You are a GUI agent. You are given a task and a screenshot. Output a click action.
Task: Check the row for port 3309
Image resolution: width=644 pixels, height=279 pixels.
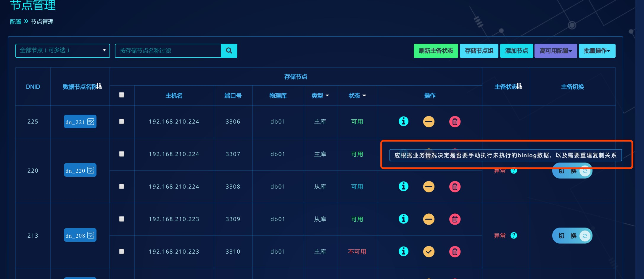[122, 219]
